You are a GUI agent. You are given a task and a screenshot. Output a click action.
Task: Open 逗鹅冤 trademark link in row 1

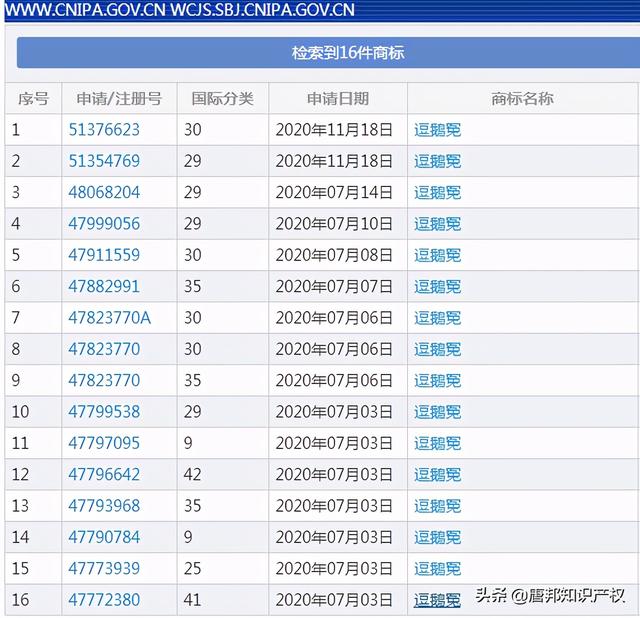(438, 130)
